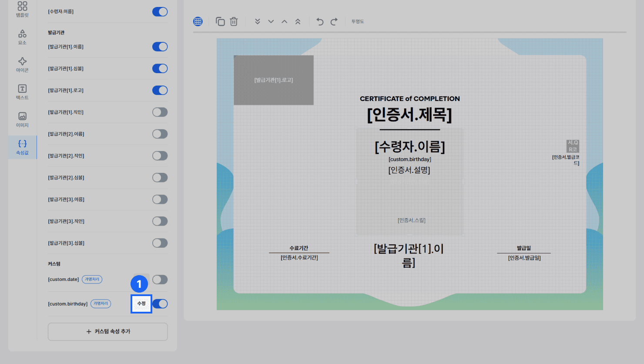Enable [발급기관[2].이름] switch
The width and height of the screenshot is (644, 364).
[160, 134]
